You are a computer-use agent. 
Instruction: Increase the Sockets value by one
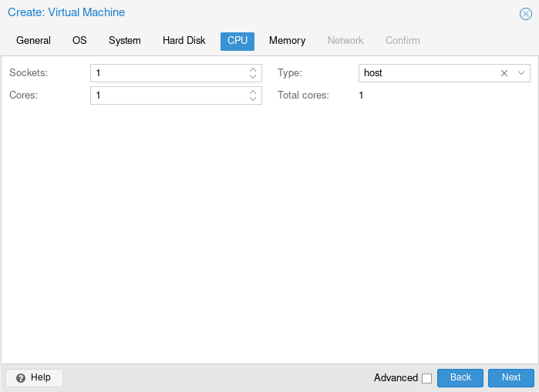(x=253, y=69)
